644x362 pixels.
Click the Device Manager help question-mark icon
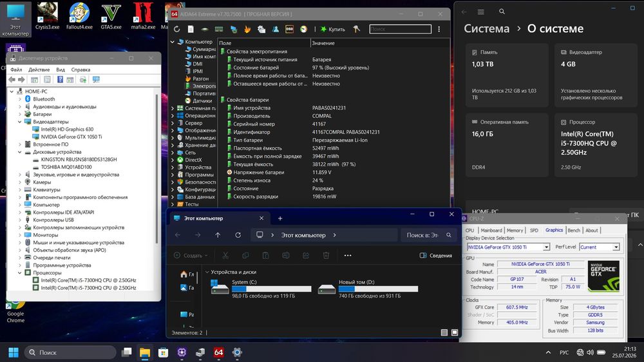coord(60,79)
